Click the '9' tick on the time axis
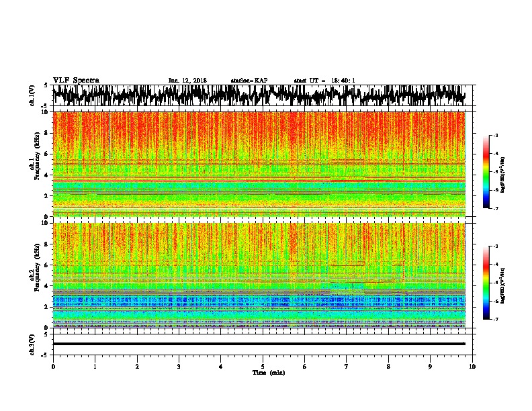 tap(430, 367)
